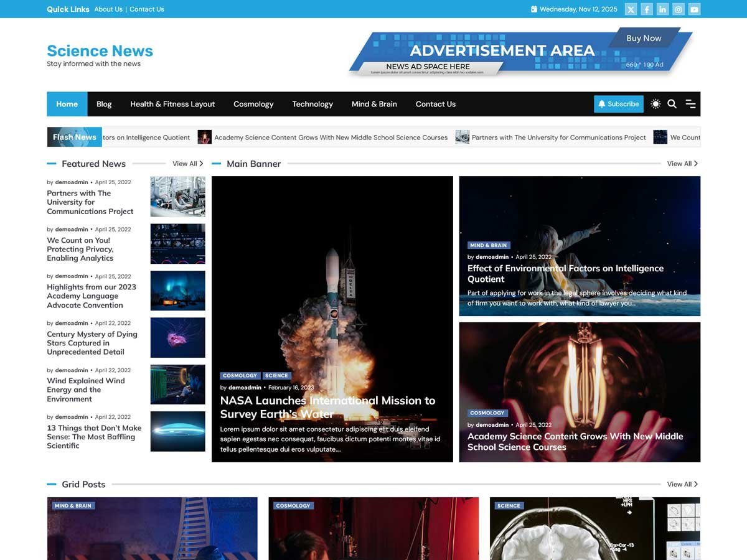Viewport: 747px width, 560px height.
Task: Click the Buy Now advertisement banner
Action: (643, 39)
